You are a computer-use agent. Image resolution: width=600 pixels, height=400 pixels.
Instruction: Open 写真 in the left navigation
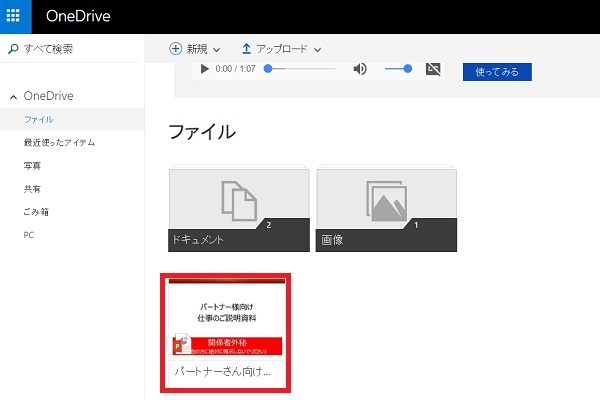32,166
